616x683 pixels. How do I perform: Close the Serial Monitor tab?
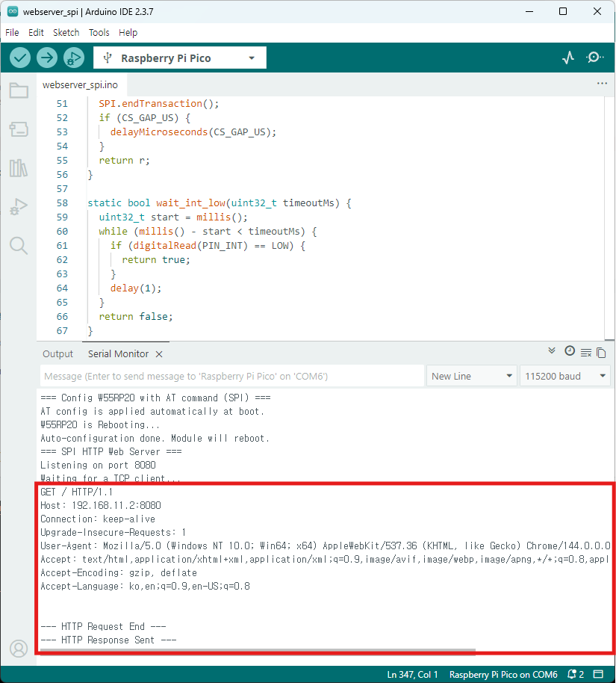pyautogui.click(x=159, y=354)
